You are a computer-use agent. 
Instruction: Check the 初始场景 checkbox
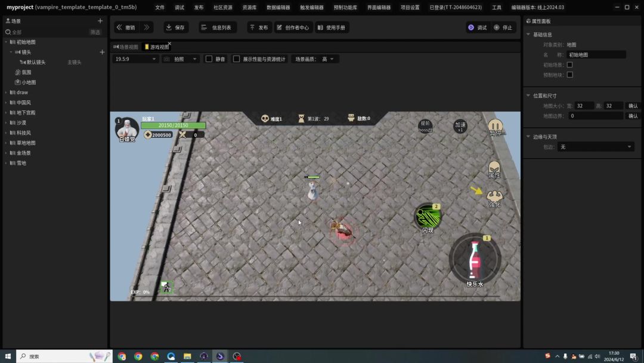[569, 64]
